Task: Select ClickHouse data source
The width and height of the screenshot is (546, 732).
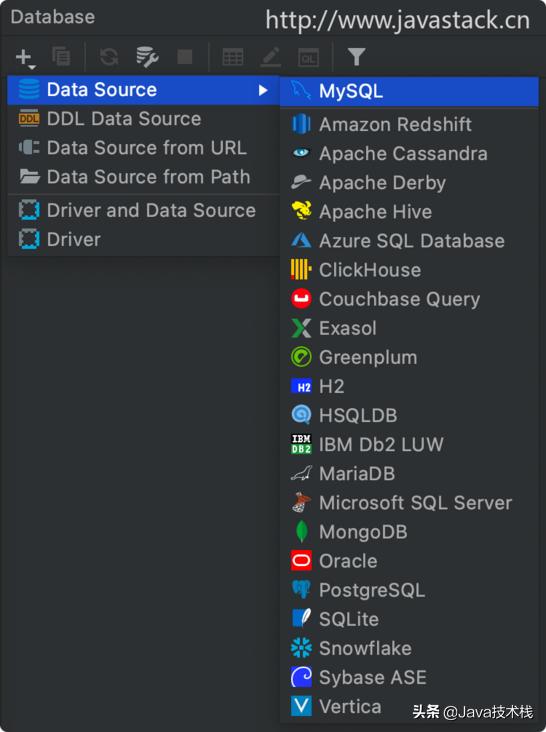Action: click(409, 270)
